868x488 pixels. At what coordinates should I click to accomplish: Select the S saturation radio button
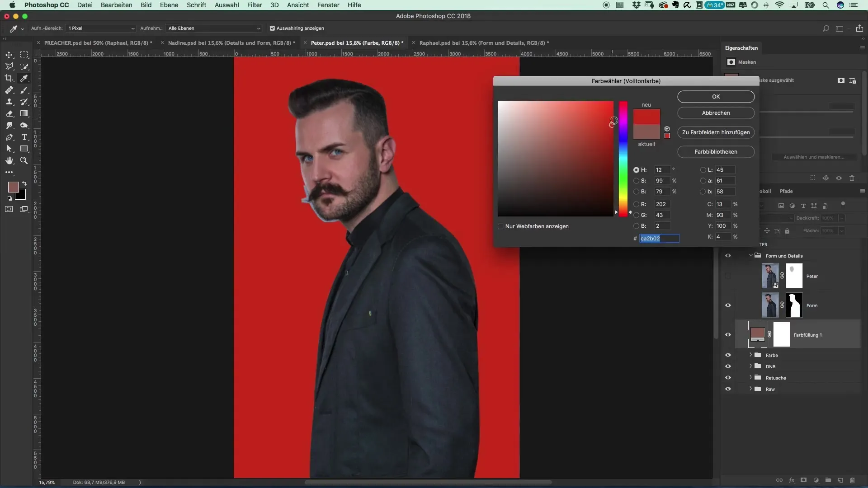(x=636, y=181)
